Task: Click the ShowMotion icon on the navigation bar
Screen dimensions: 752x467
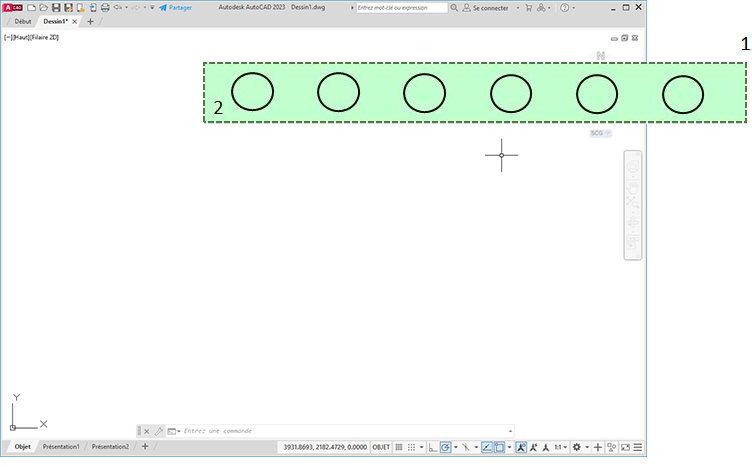Action: pyautogui.click(x=633, y=244)
